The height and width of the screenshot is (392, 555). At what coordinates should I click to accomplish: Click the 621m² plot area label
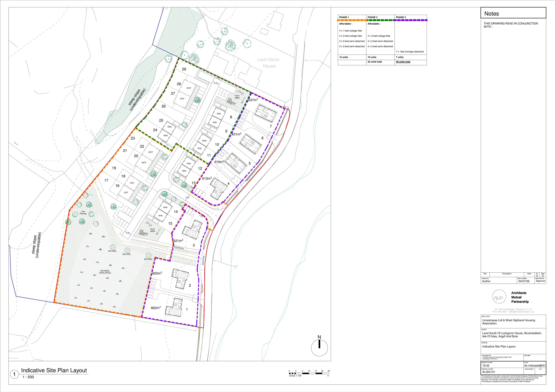point(178,240)
